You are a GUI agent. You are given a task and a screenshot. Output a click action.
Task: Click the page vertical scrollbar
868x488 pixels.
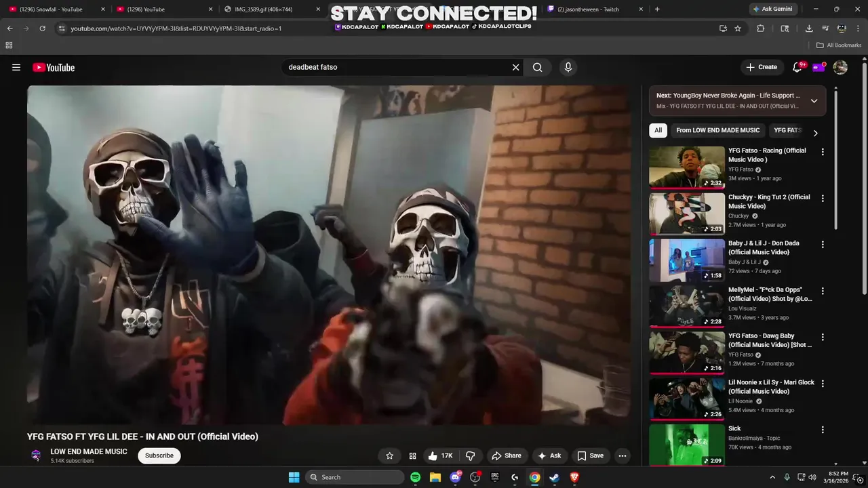click(864, 176)
